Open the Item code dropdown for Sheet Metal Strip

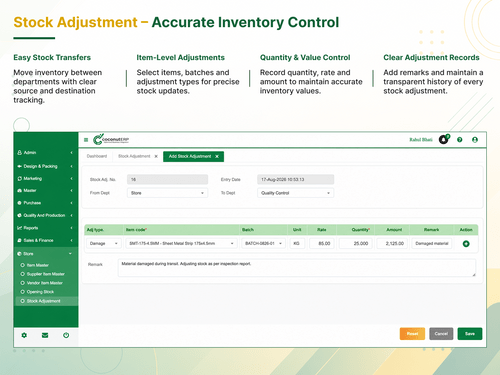click(181, 244)
